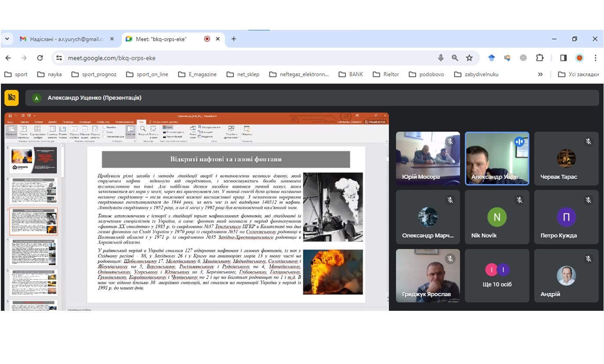Open the Ще 10 осіб participants tile

(x=497, y=276)
